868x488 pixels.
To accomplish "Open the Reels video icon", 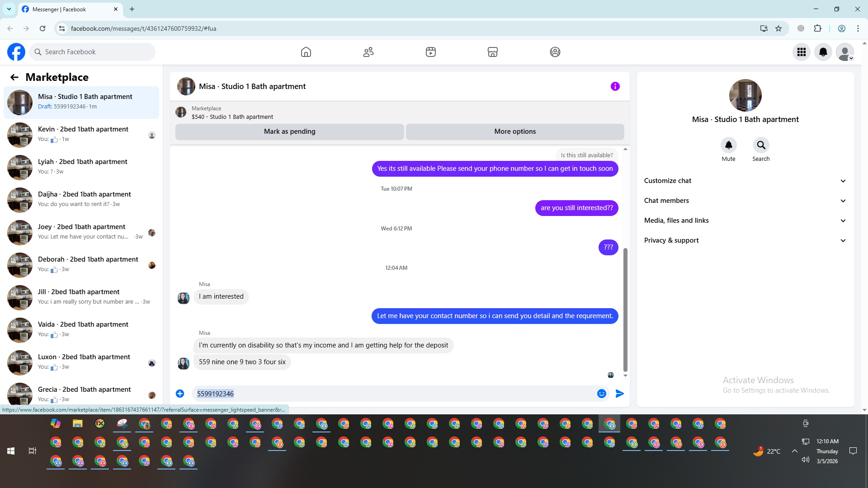I will 431,52.
